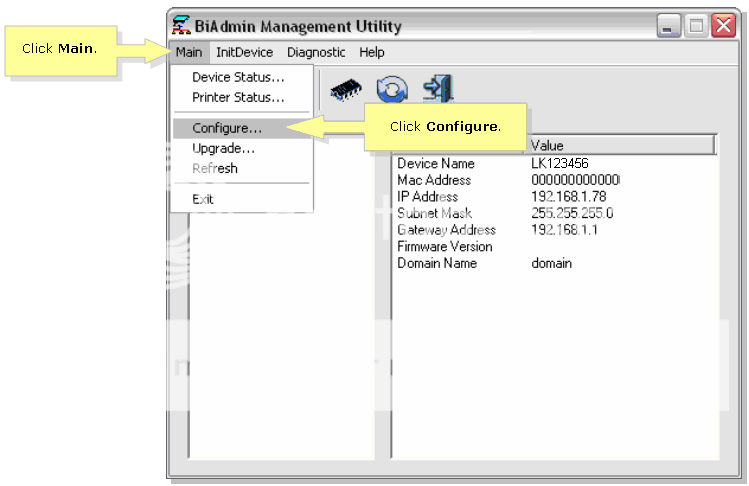
Task: Select the Subnet Mask row label
Action: [434, 213]
